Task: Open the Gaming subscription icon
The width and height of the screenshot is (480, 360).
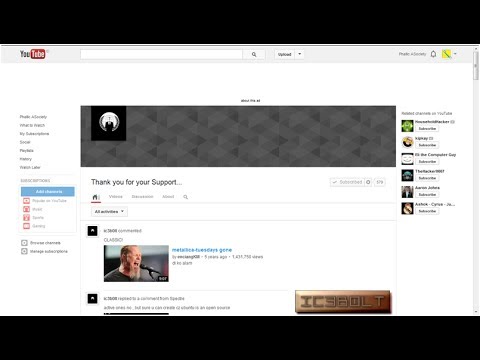Action: [x=26, y=226]
